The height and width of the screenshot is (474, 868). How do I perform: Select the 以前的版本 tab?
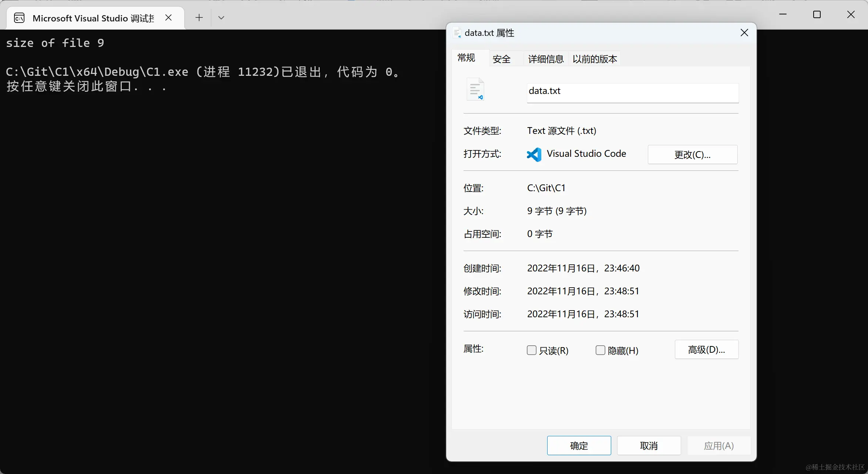(x=595, y=59)
